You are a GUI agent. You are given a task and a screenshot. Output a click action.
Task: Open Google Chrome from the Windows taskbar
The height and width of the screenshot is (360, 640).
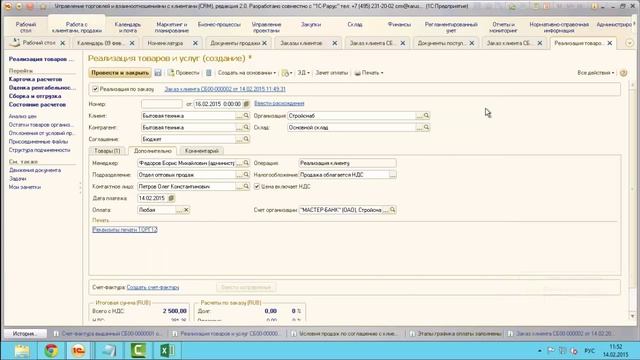[51, 351]
